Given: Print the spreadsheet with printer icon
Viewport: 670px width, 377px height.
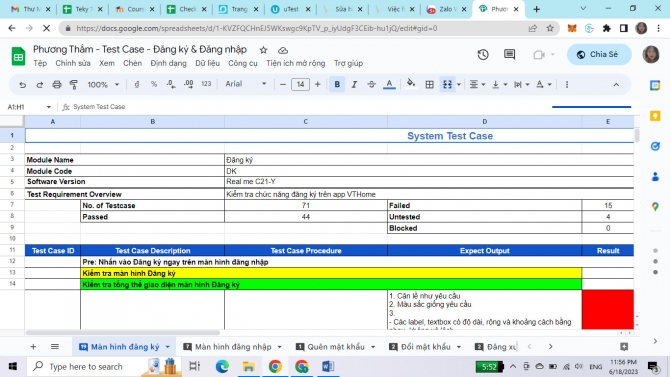Looking at the screenshot, I should [57, 85].
